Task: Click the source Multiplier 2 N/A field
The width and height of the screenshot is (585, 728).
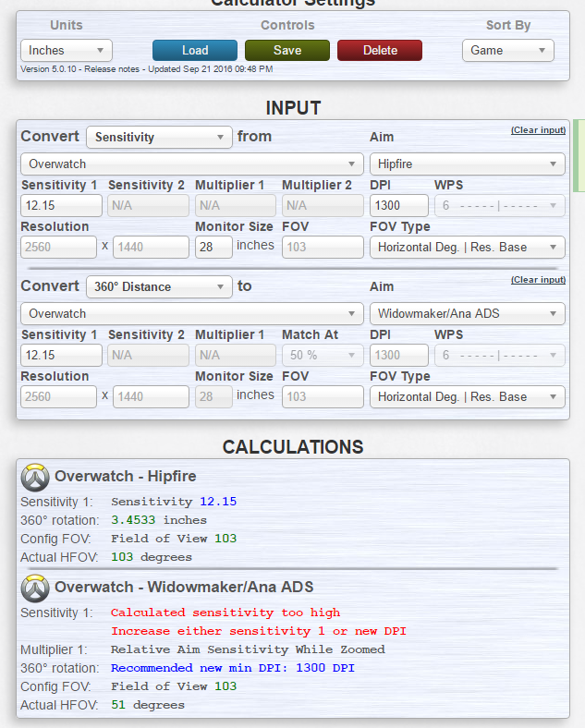Action: coord(323,206)
